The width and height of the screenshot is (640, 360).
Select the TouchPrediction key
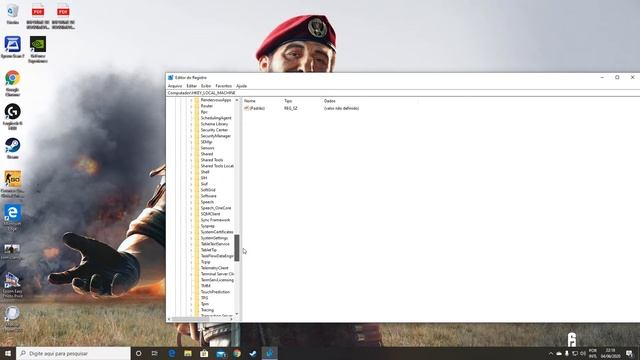(x=215, y=292)
